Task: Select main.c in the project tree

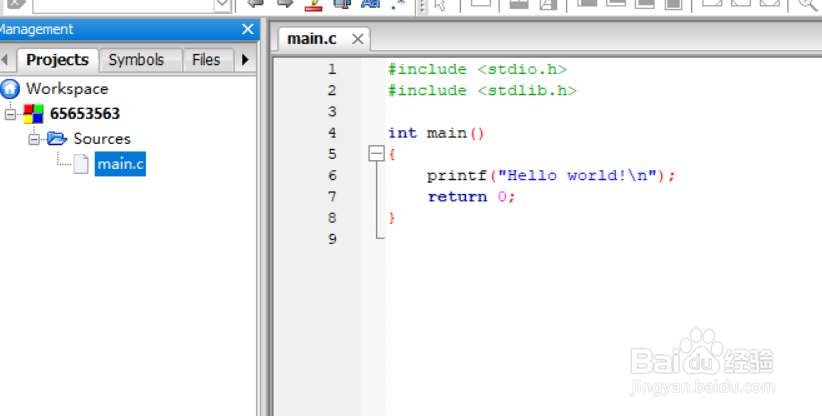Action: 120,164
